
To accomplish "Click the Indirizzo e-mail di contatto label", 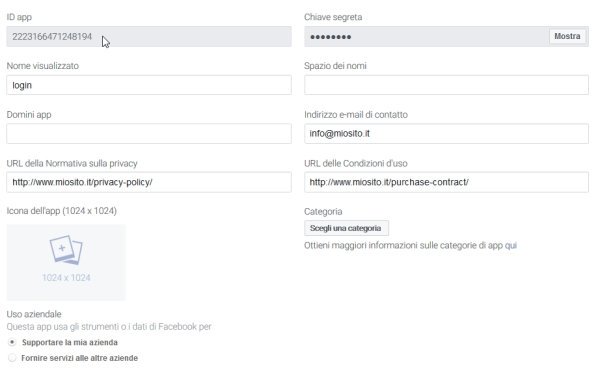I will coord(356,114).
